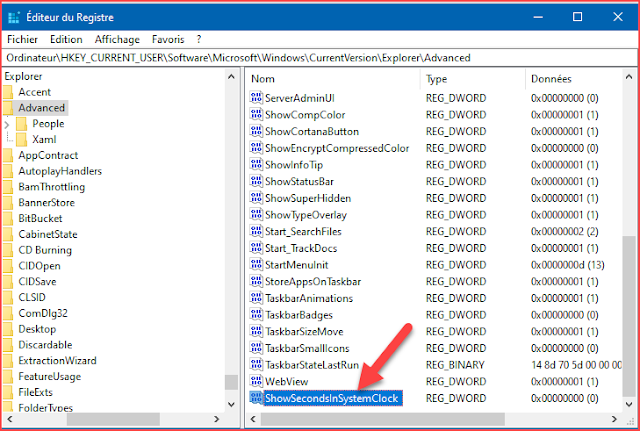Select the CD Burning key
This screenshot has width=640, height=431.
point(45,250)
